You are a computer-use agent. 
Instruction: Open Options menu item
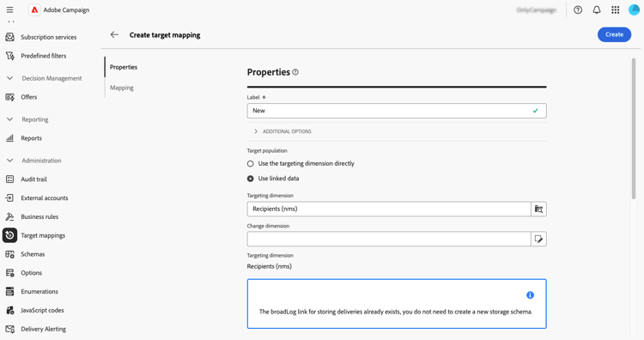click(x=31, y=273)
